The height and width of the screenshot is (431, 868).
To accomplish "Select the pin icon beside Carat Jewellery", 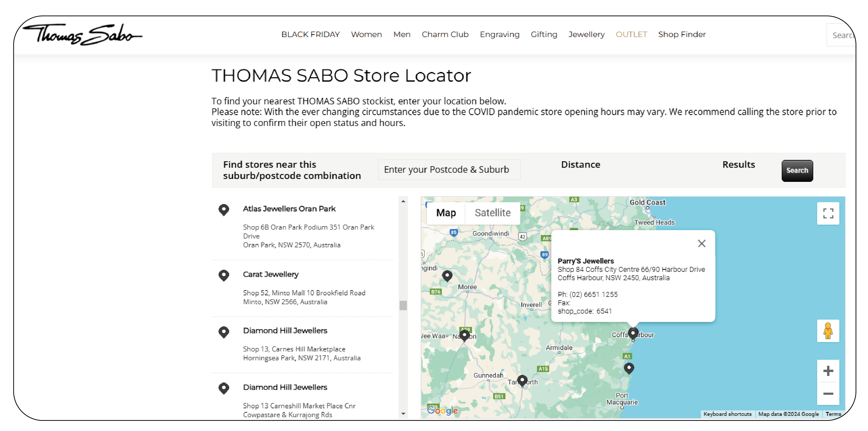I will 223,276.
